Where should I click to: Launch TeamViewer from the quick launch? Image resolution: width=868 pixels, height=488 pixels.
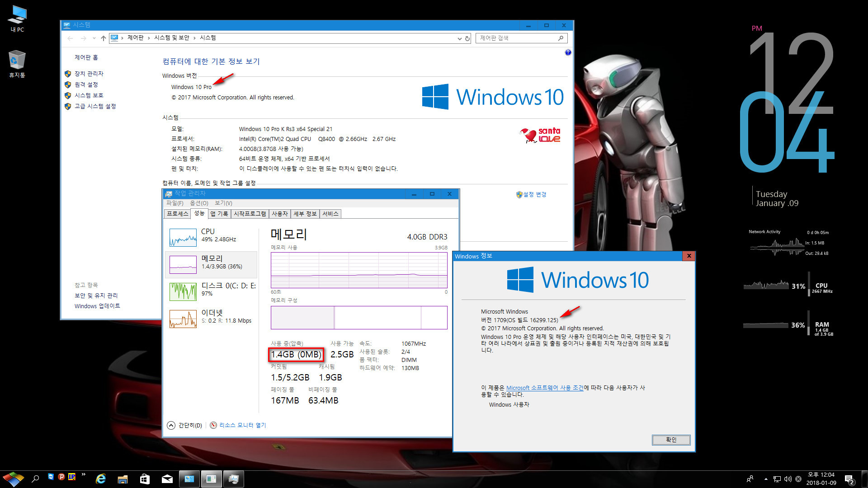pyautogui.click(x=51, y=477)
